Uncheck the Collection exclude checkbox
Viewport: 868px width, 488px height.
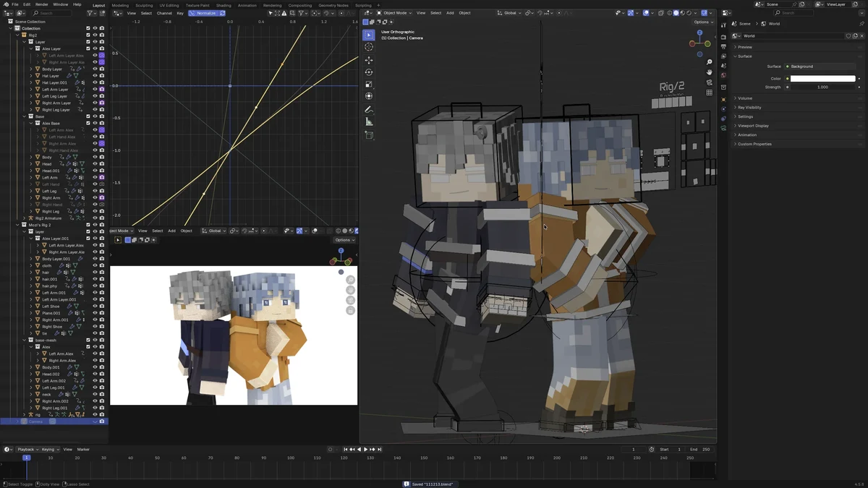click(x=88, y=28)
